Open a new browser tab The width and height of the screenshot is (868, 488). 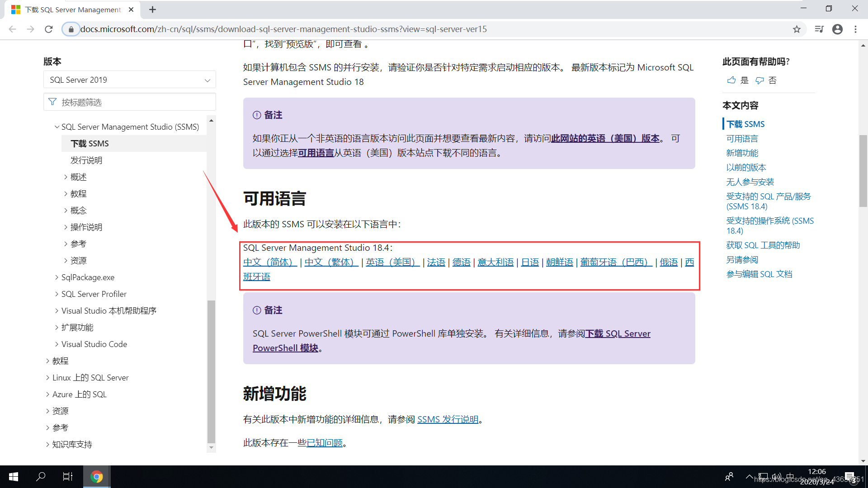click(152, 9)
